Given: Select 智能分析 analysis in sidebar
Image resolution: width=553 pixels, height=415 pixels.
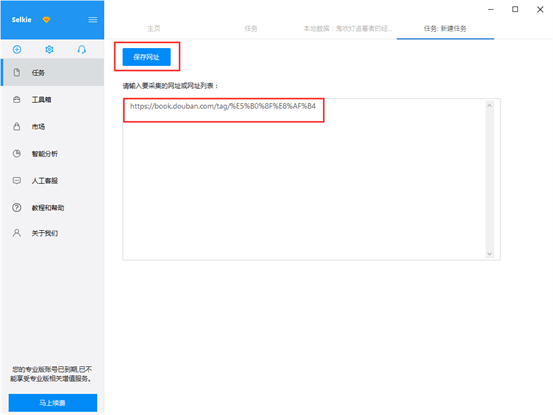Looking at the screenshot, I should [52, 154].
